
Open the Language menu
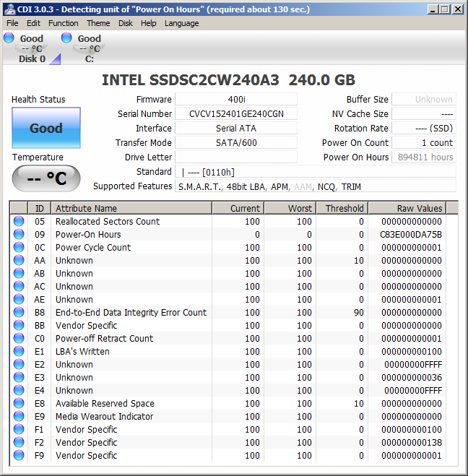pos(181,23)
